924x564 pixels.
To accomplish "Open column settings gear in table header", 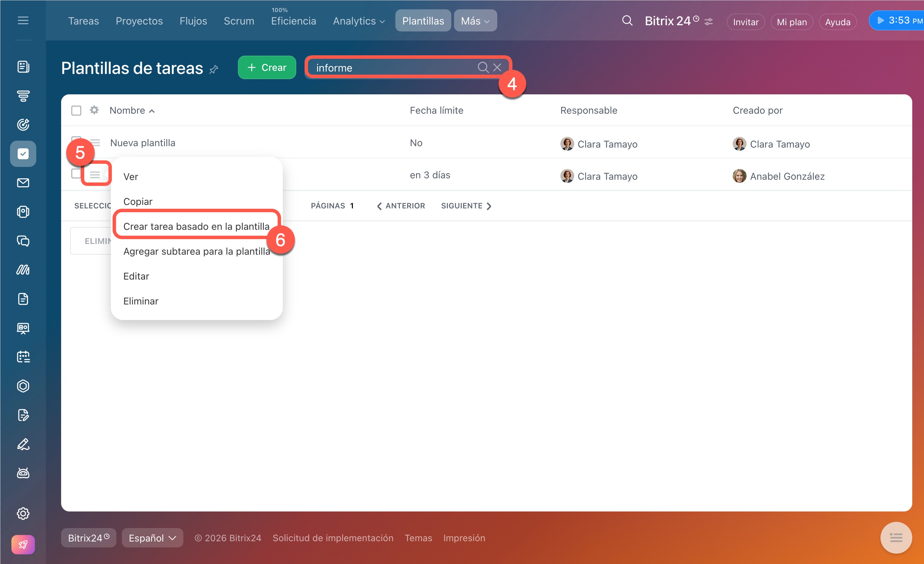I will point(94,110).
